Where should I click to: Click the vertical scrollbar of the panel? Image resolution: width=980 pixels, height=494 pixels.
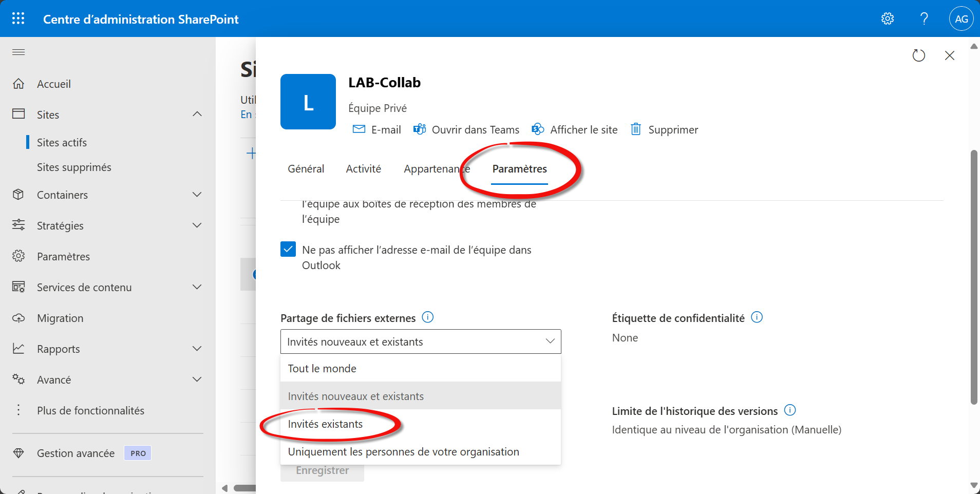[x=974, y=277]
